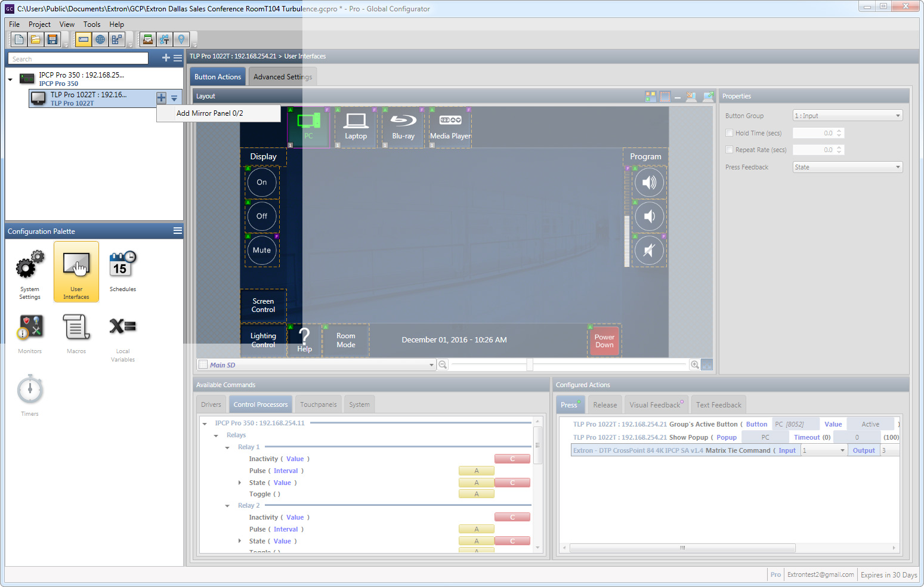924x587 pixels.
Task: Click inside the device Search field
Action: (x=78, y=58)
